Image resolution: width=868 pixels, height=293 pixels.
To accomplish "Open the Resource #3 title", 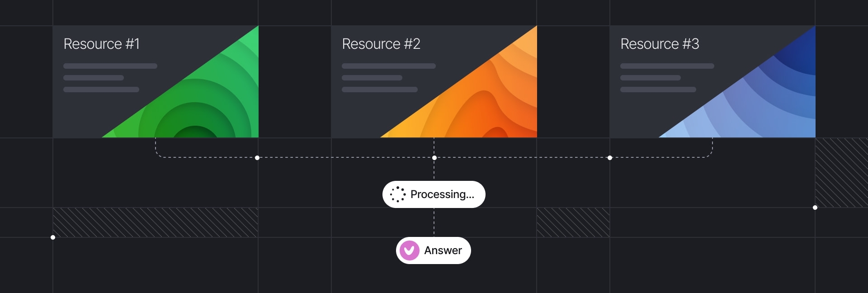I will [660, 44].
